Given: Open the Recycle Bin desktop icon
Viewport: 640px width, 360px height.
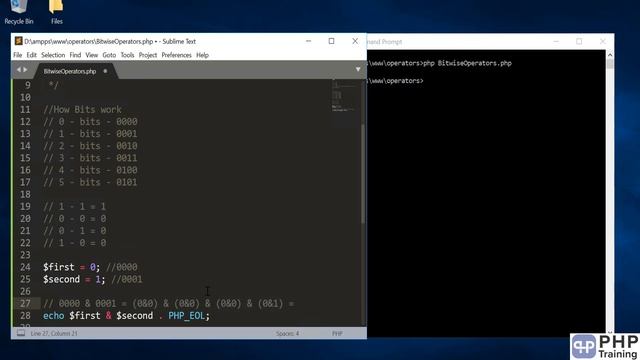Looking at the screenshot, I should coord(19,11).
